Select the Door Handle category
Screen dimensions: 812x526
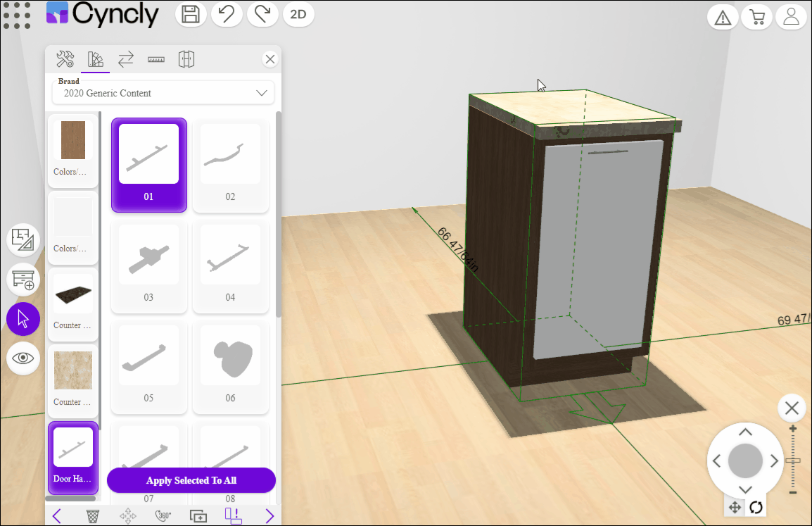tap(73, 458)
